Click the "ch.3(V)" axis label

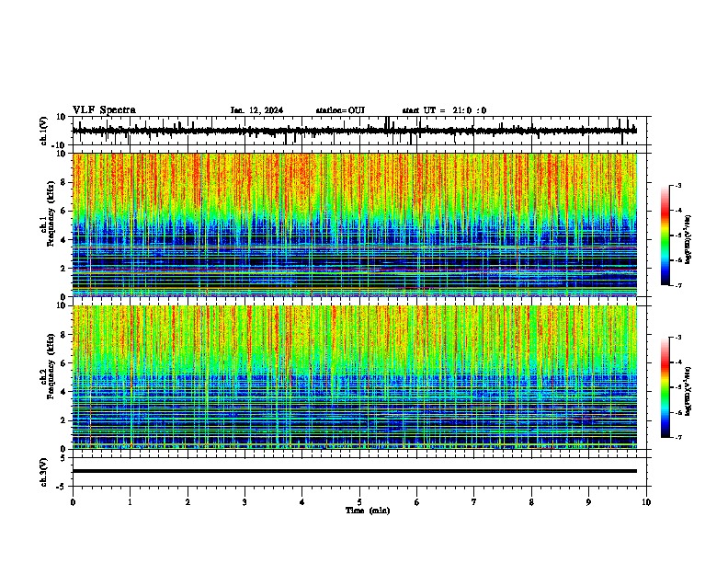pyautogui.click(x=44, y=472)
